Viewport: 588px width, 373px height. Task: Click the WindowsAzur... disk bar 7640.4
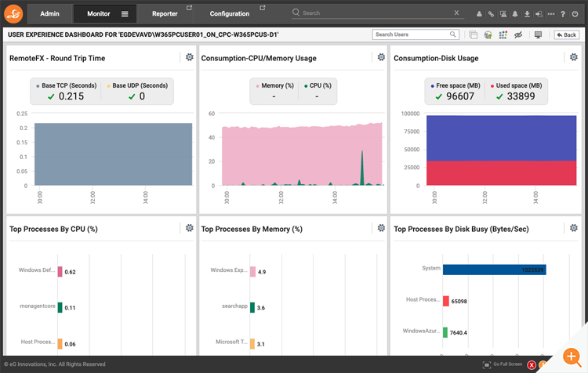(x=445, y=332)
